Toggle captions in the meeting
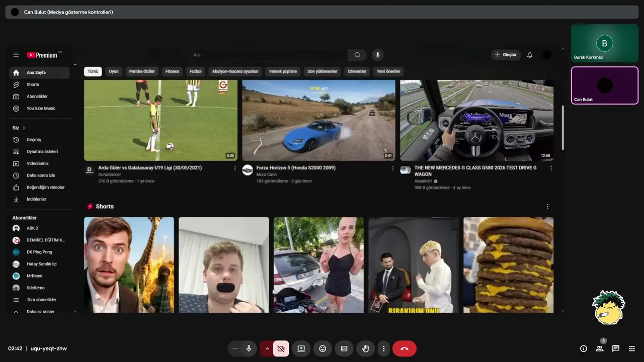 pos(344,348)
